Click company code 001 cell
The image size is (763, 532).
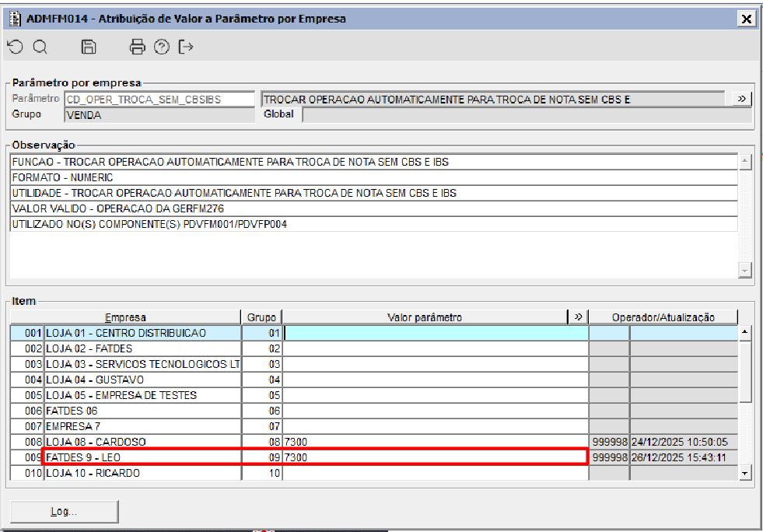(x=27, y=333)
